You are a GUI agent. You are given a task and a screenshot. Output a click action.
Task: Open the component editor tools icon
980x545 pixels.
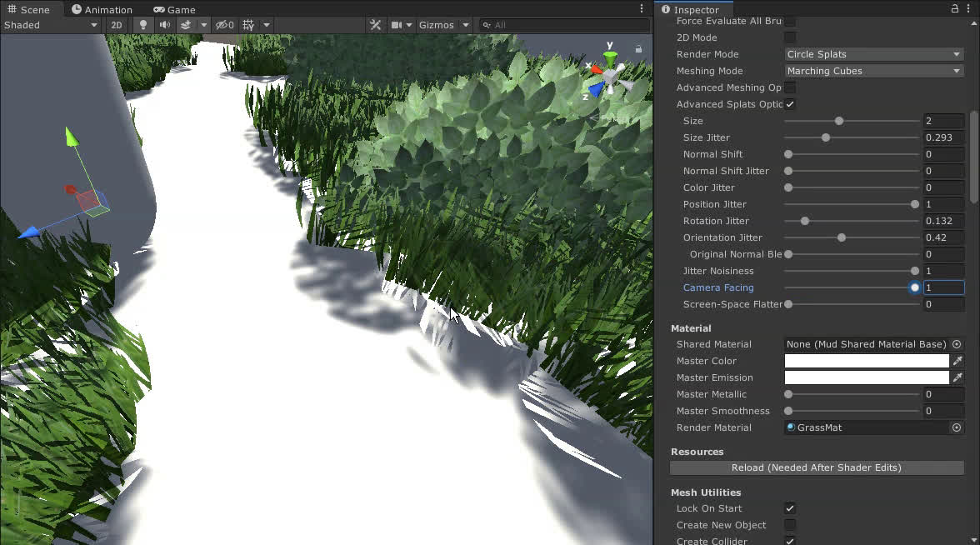tap(376, 25)
